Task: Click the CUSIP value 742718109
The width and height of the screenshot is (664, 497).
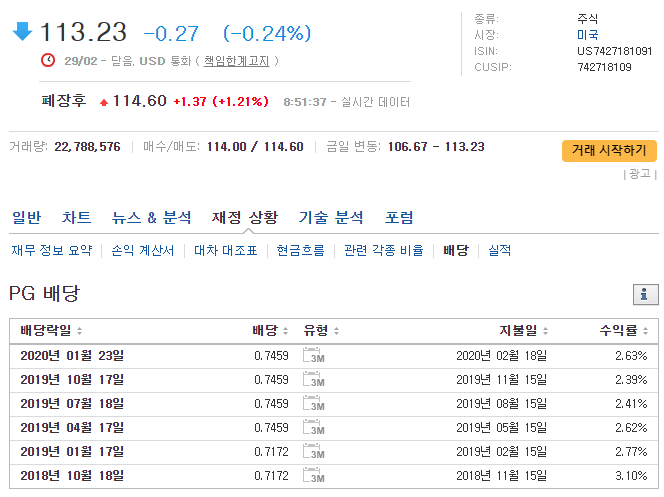Action: 604,67
